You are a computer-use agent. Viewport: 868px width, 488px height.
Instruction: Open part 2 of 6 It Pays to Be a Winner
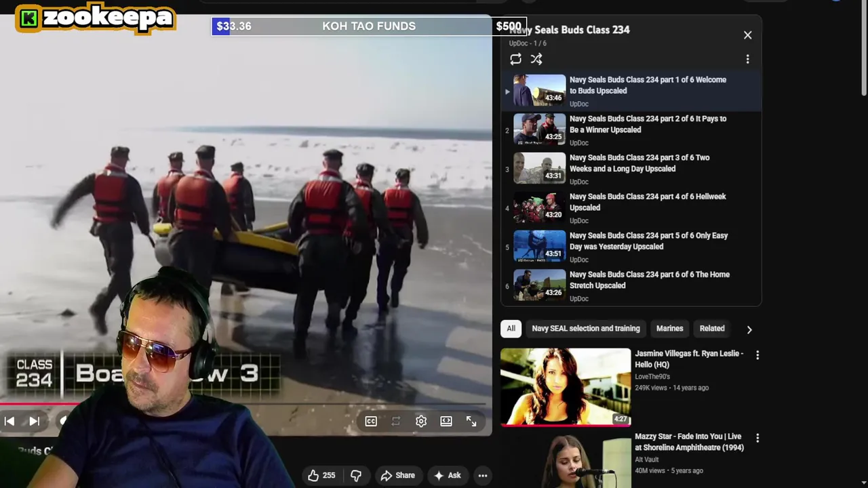pyautogui.click(x=631, y=130)
